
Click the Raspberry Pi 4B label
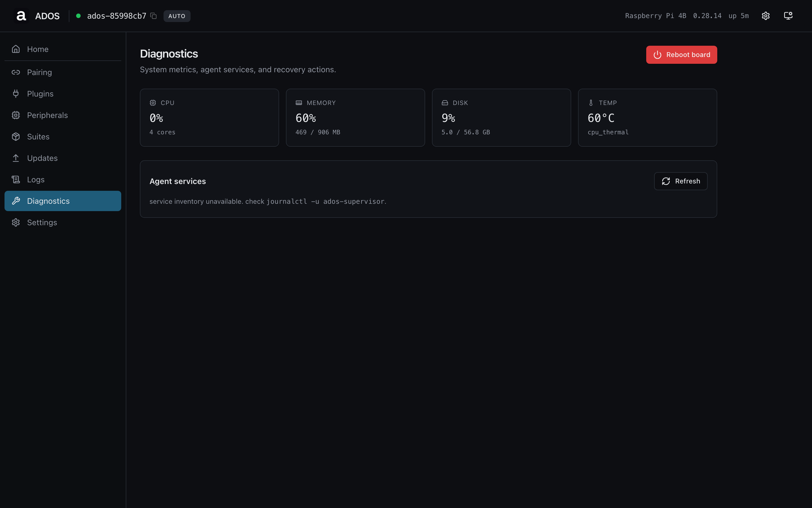click(656, 16)
